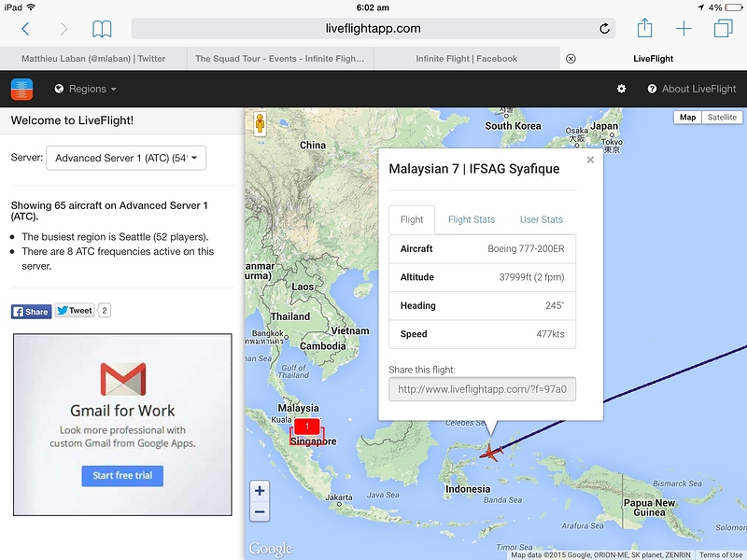The width and height of the screenshot is (747, 560).
Task: Switch map to Satellite view
Action: click(x=722, y=118)
